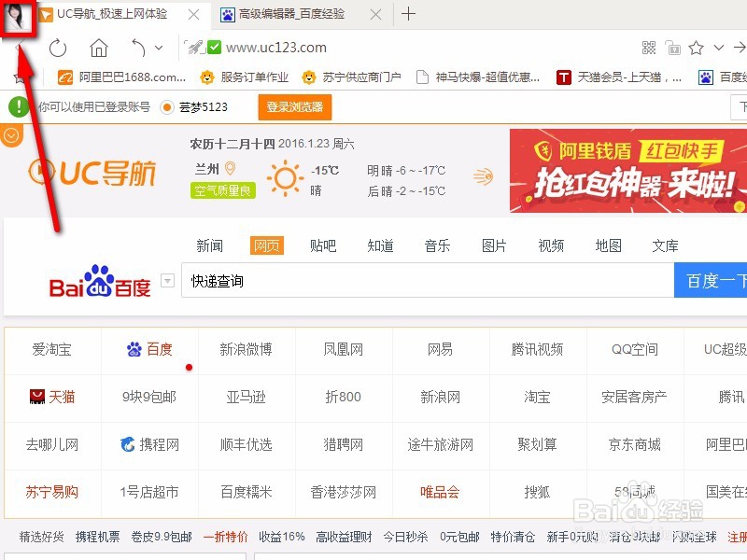
Task: Open the 阿里钱盾 red envelope banner ad
Action: pos(627,171)
